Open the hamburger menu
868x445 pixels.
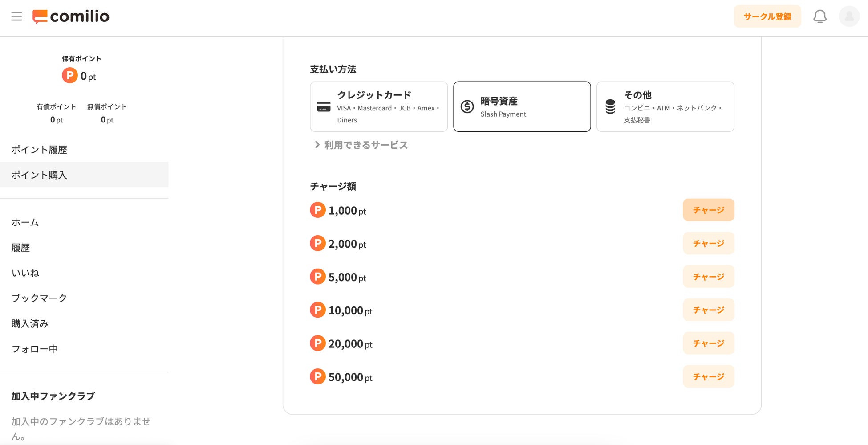[x=16, y=16]
